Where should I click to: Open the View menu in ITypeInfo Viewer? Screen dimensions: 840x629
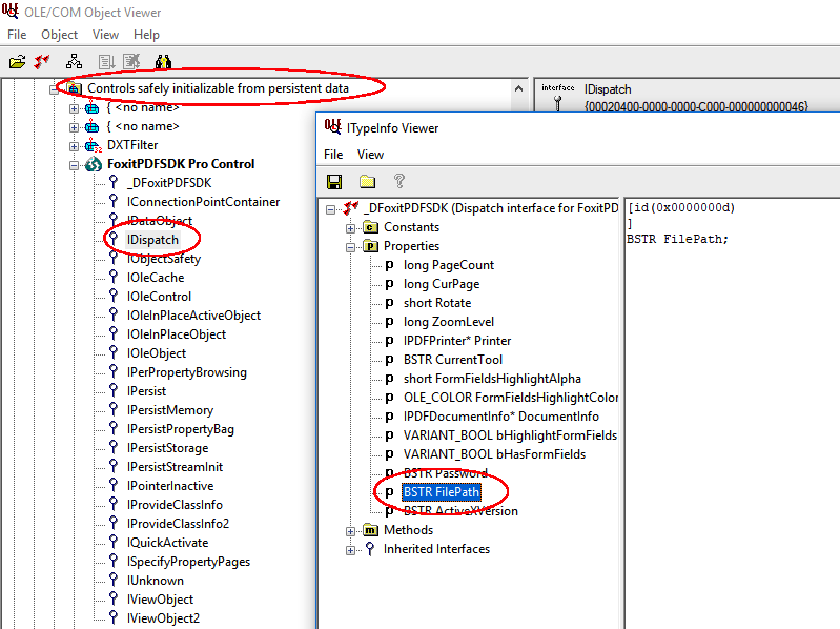(370, 155)
